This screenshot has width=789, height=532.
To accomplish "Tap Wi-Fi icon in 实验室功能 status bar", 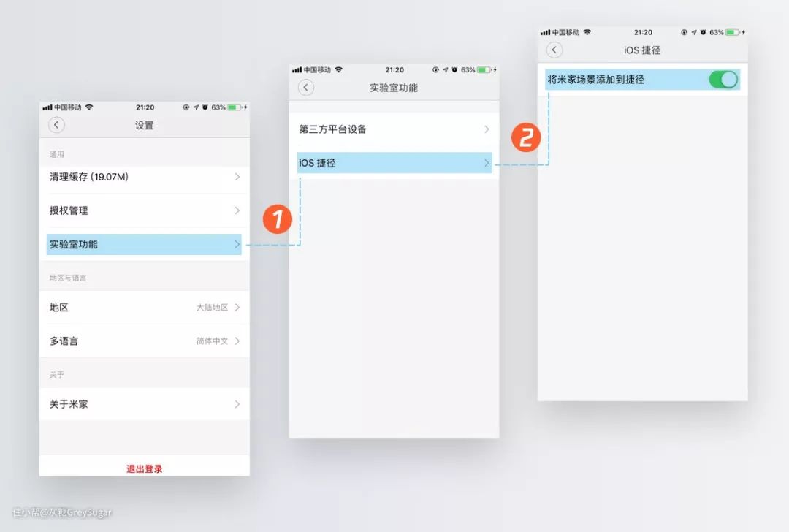I will [x=338, y=70].
